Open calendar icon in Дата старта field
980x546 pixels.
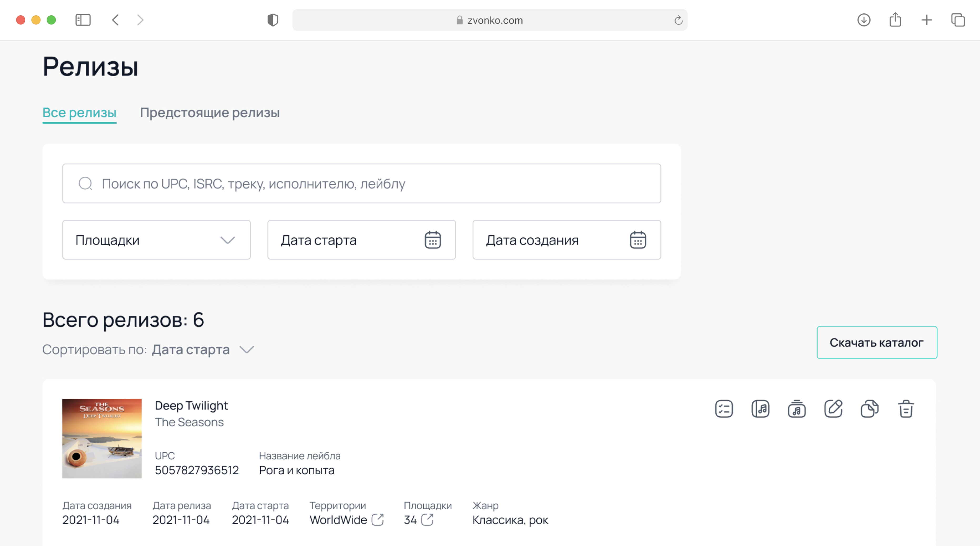[433, 240]
